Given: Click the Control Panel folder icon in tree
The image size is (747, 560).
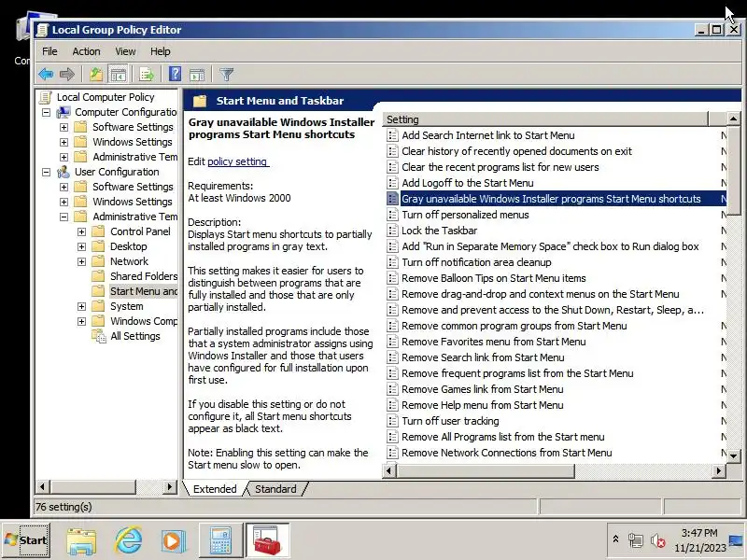Looking at the screenshot, I should pos(98,231).
